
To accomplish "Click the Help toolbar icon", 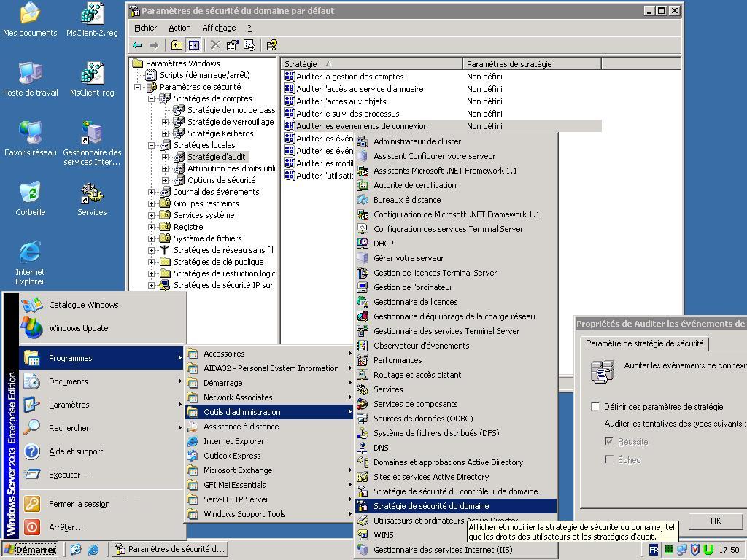I will pos(271,45).
